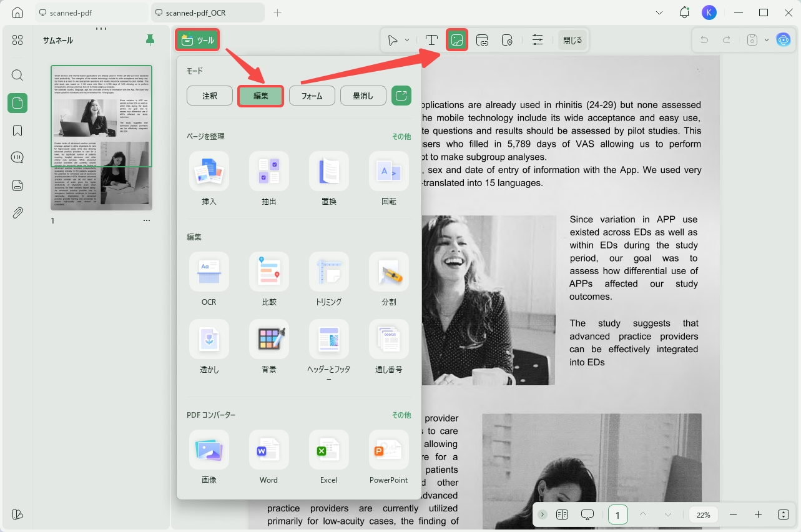Toggle the thumbnail panel icon in the sidebar

pos(17,103)
